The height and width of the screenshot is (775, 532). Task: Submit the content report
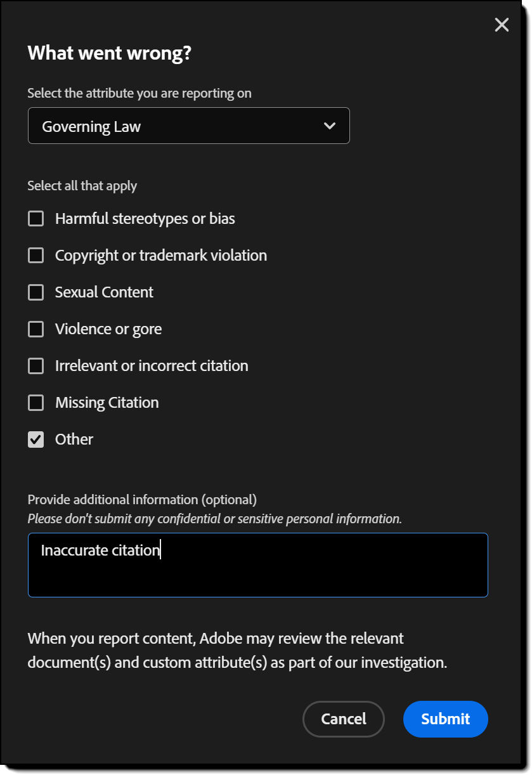(x=445, y=719)
